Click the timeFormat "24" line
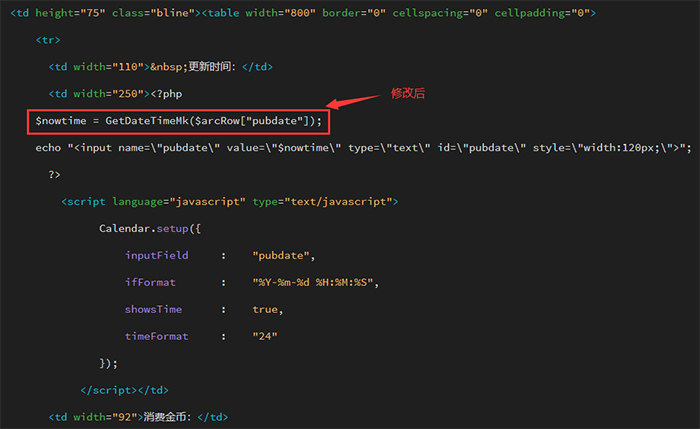The width and height of the screenshot is (700, 429). pos(201,336)
